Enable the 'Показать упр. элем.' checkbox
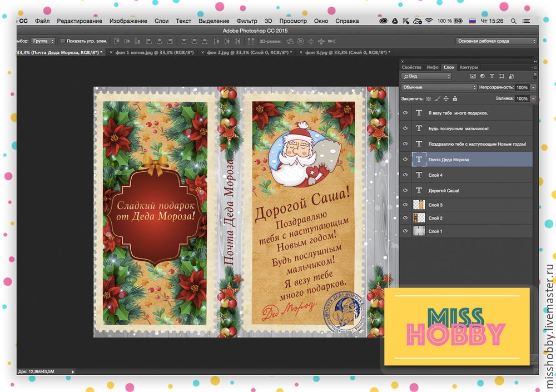556x392 pixels. [x=62, y=41]
